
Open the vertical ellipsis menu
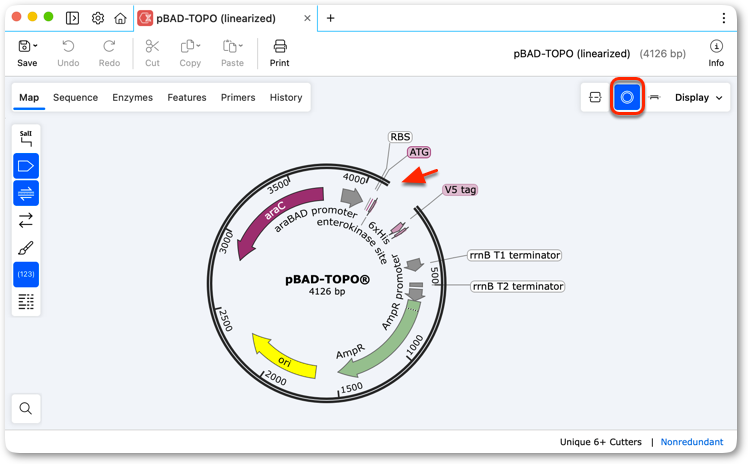click(x=724, y=18)
